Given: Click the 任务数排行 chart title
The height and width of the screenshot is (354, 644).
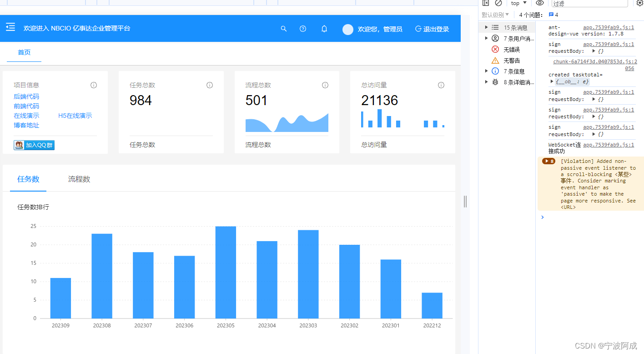Looking at the screenshot, I should point(33,207).
